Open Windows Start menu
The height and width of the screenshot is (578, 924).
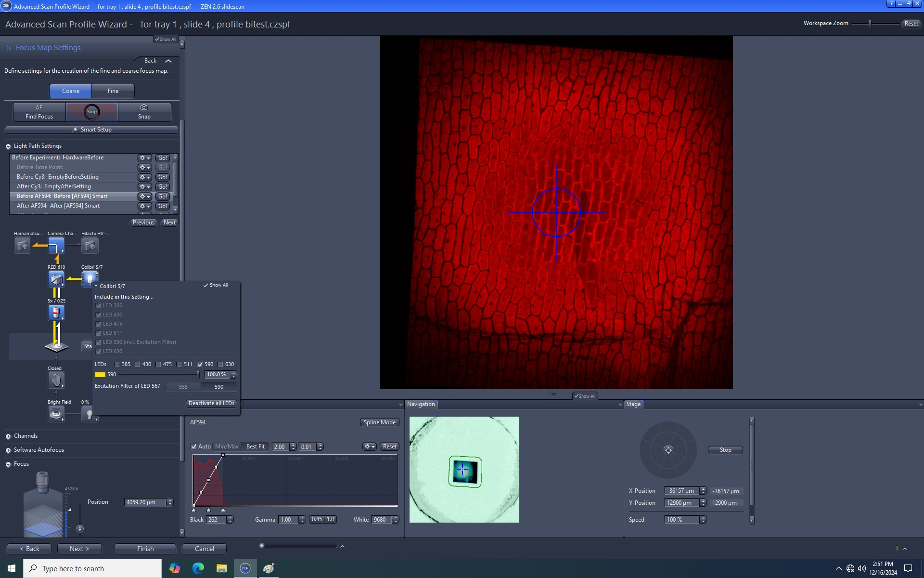tap(12, 568)
